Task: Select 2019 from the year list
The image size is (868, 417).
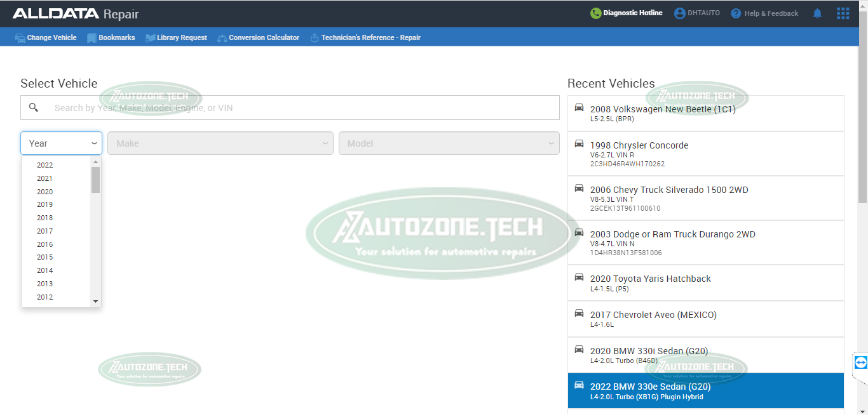Action: [44, 204]
